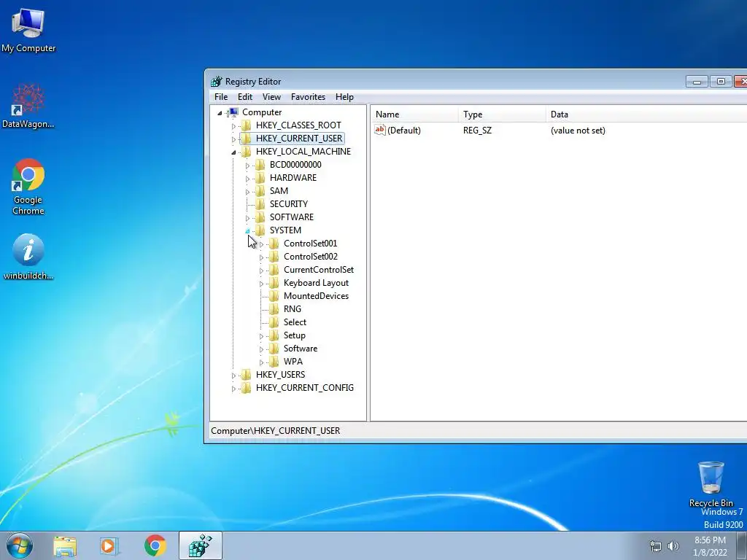The height and width of the screenshot is (560, 747).
Task: Launch Windows Media Player from taskbar
Action: (109, 545)
